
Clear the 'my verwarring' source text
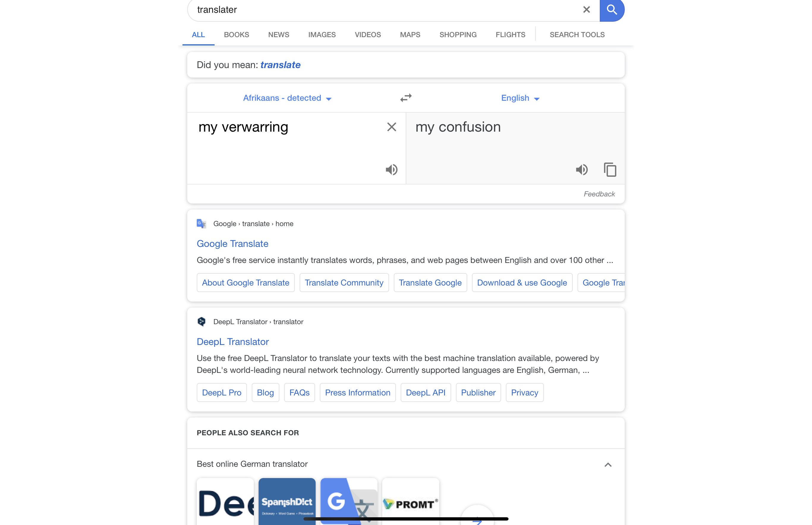coord(391,127)
